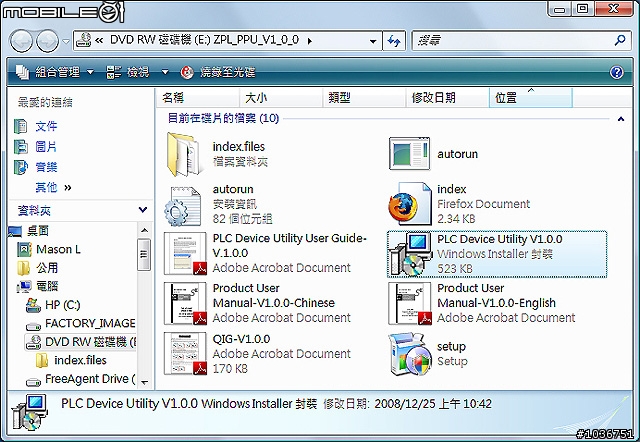Select the autorun setup information gear icon

(x=183, y=206)
